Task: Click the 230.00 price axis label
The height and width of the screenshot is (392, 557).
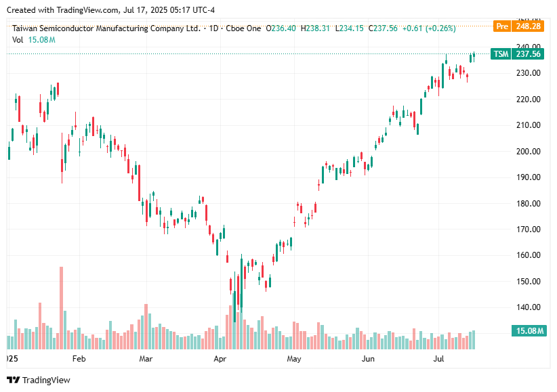Action: [529, 73]
